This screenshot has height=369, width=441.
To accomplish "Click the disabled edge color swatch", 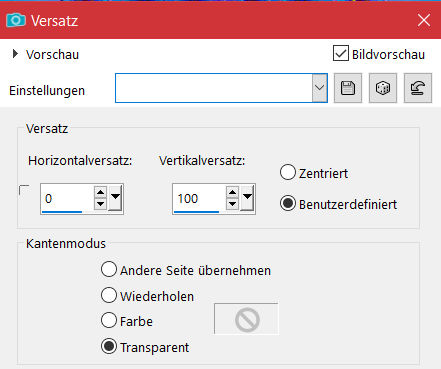I will [x=246, y=319].
